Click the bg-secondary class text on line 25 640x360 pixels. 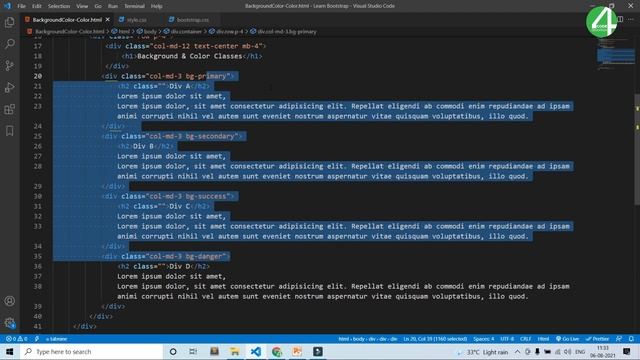click(211, 136)
